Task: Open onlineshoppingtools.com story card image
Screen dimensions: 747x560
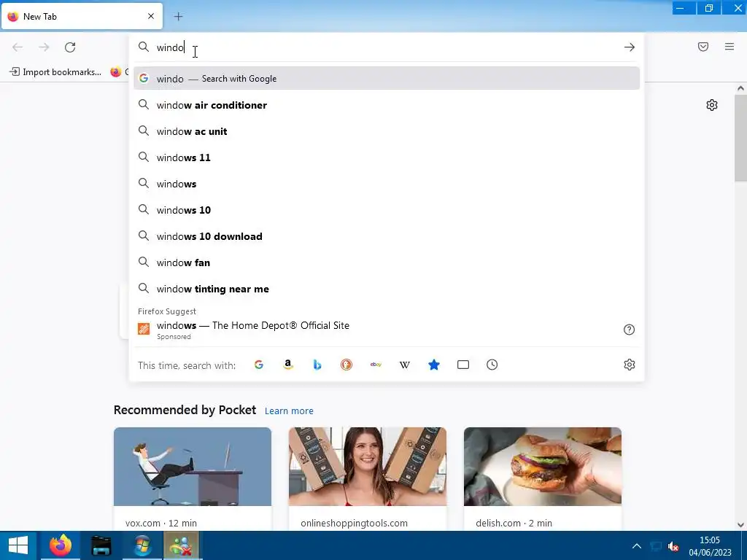Action: [368, 467]
